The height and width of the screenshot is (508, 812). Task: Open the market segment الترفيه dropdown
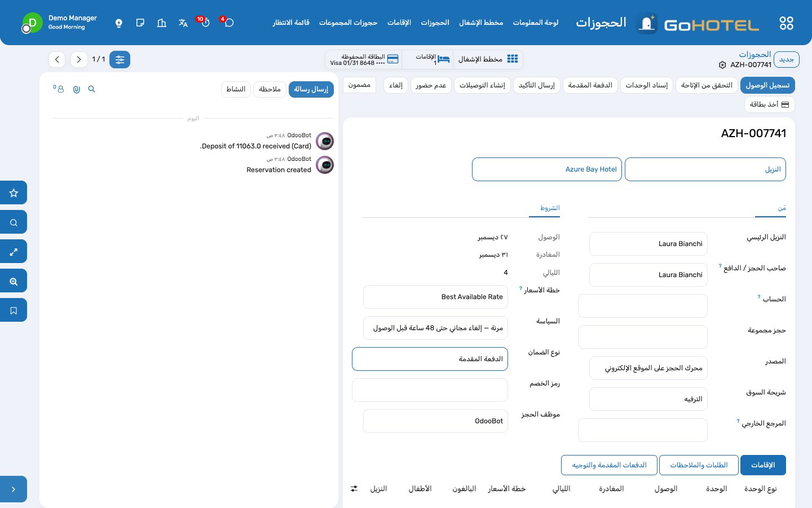[x=648, y=399]
